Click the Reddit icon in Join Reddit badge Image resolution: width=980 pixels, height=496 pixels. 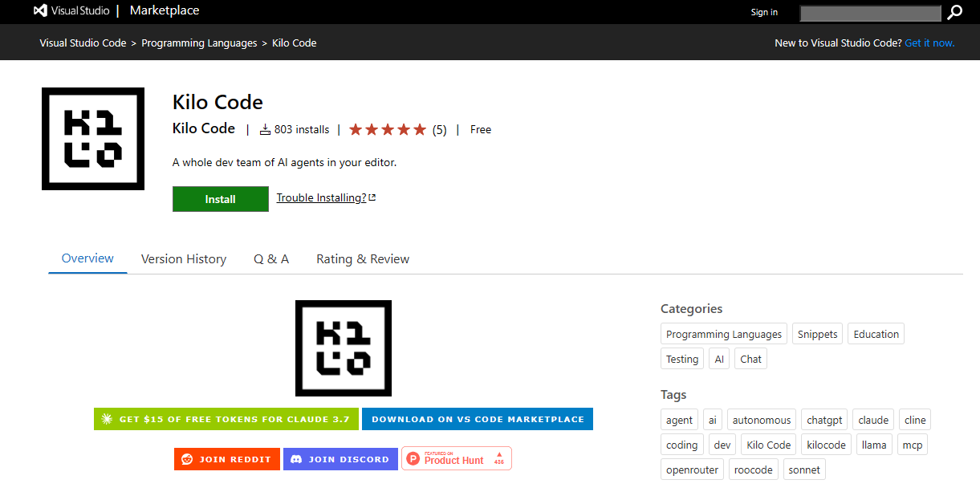click(187, 459)
